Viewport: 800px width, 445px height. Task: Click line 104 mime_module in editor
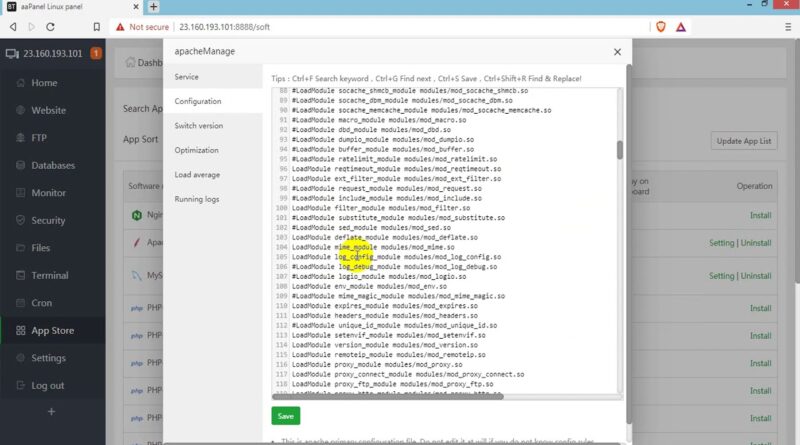click(x=373, y=247)
